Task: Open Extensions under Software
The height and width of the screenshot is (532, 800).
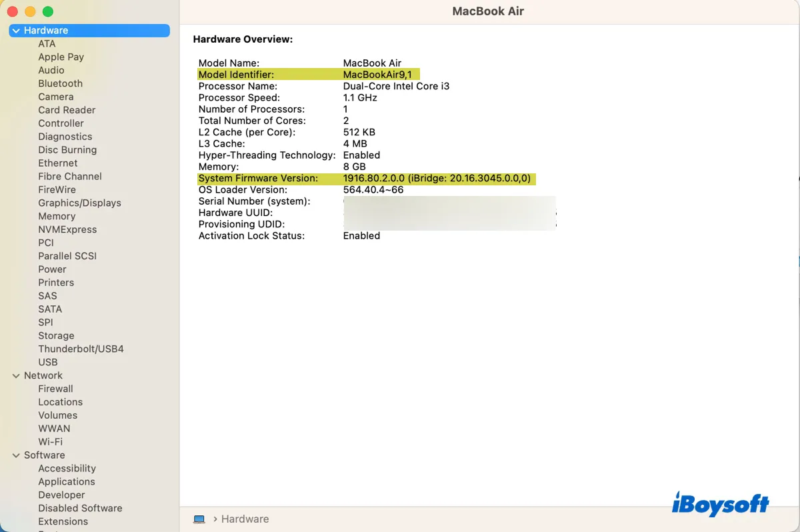Action: tap(63, 521)
